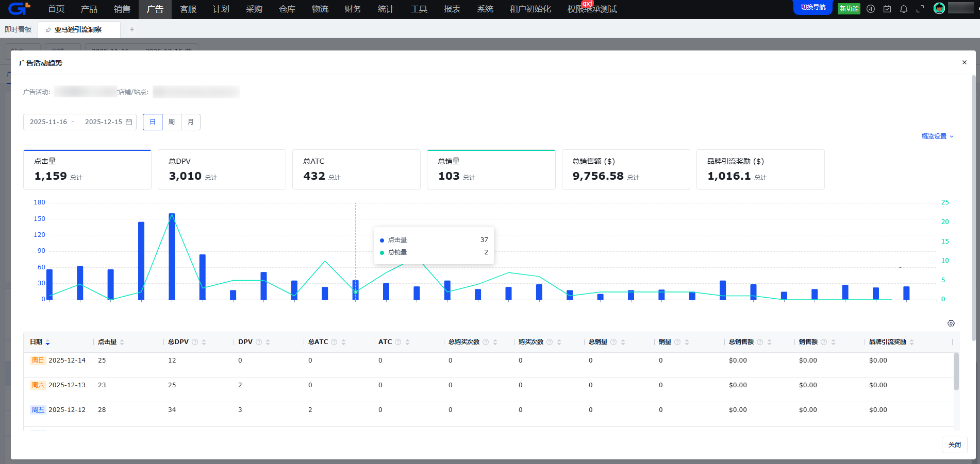Toggle the 点击量 metric card
This screenshot has width=980, height=464.
(x=87, y=169)
